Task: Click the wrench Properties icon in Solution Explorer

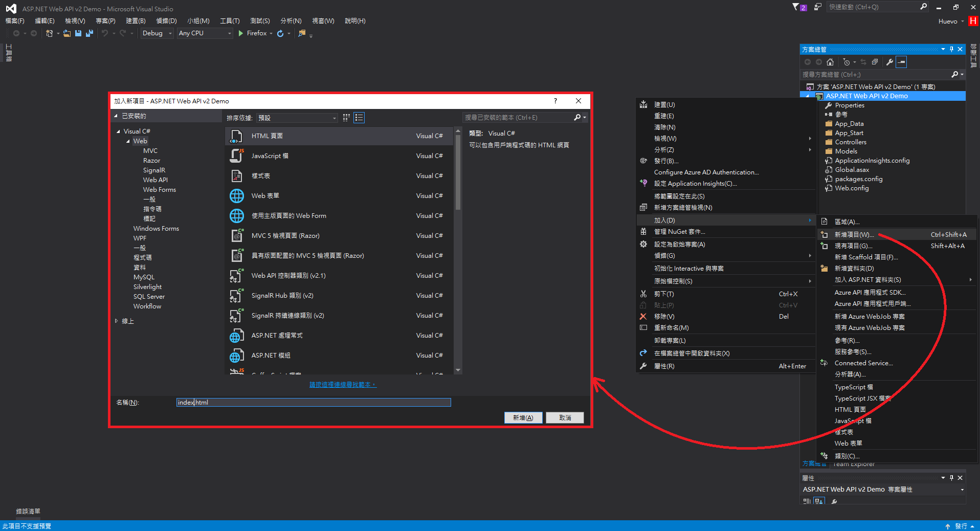Action: coord(889,62)
